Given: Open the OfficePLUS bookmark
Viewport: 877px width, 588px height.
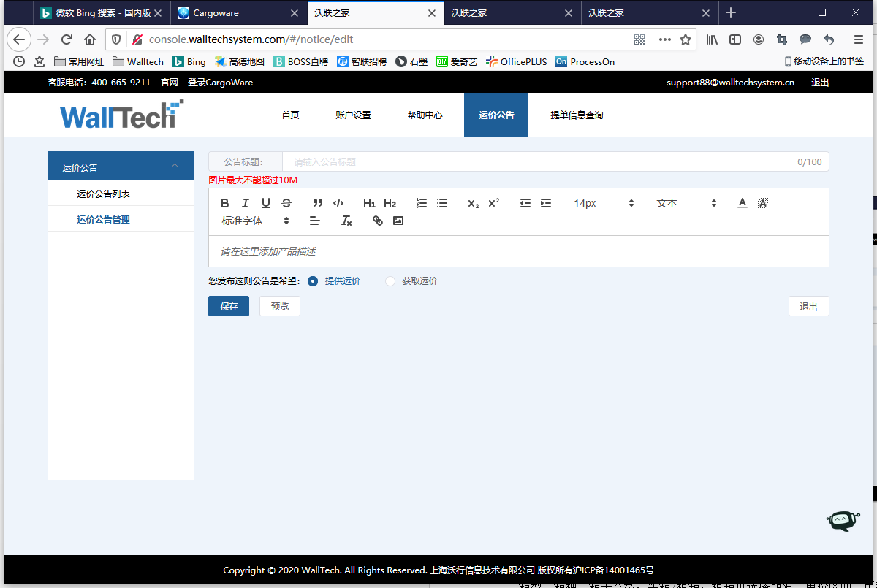Looking at the screenshot, I should 517,61.
